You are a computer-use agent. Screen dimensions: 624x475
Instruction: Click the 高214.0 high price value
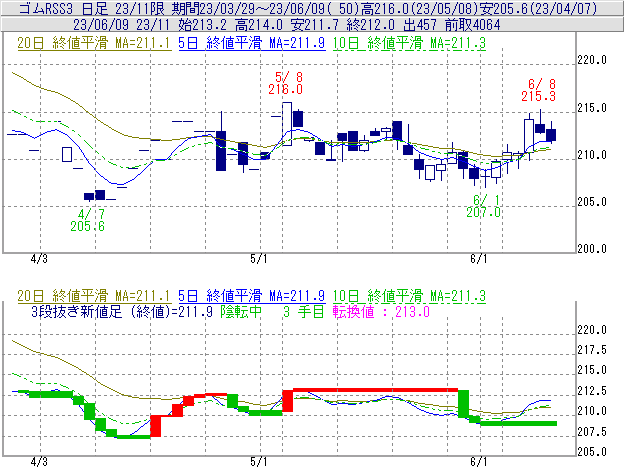click(259, 25)
